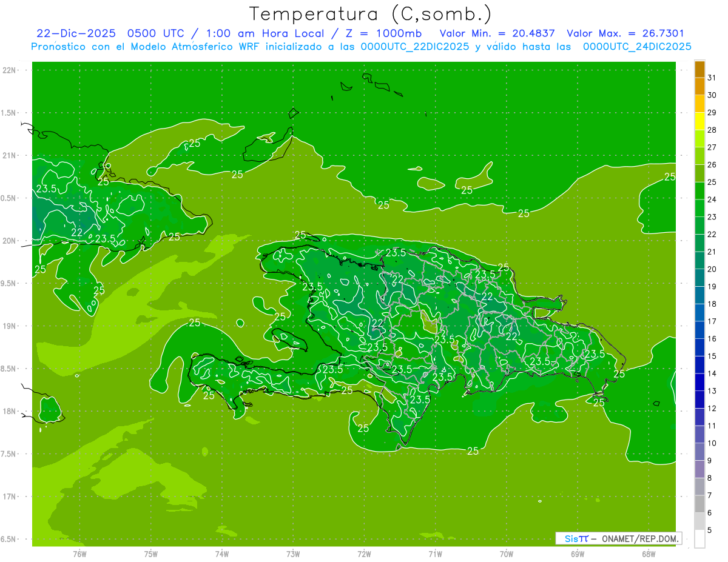Select the color swatch between 14 and 15
The width and height of the screenshot is (728, 562).
[699, 365]
